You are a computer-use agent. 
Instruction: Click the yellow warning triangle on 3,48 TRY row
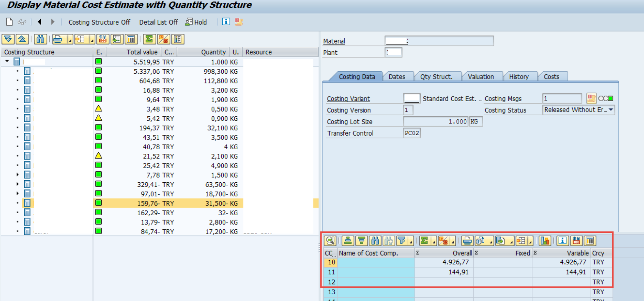(x=98, y=109)
